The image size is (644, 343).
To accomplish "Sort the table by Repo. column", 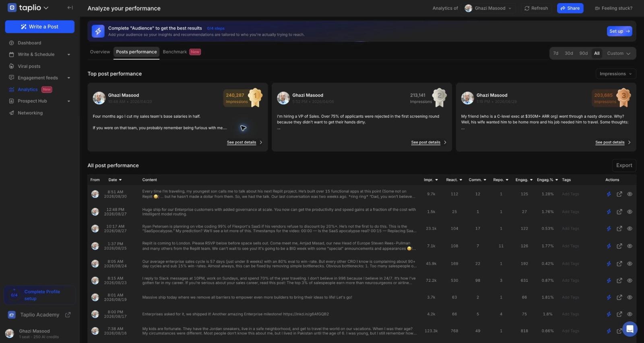I will point(501,180).
